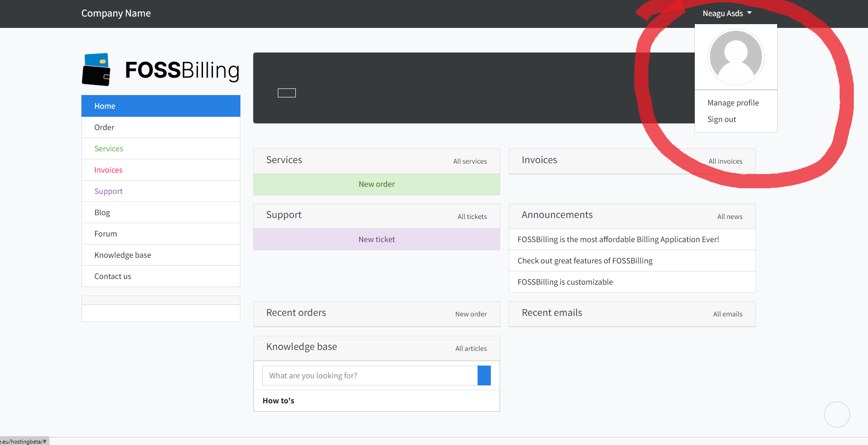Click the purple New ticket button

377,239
